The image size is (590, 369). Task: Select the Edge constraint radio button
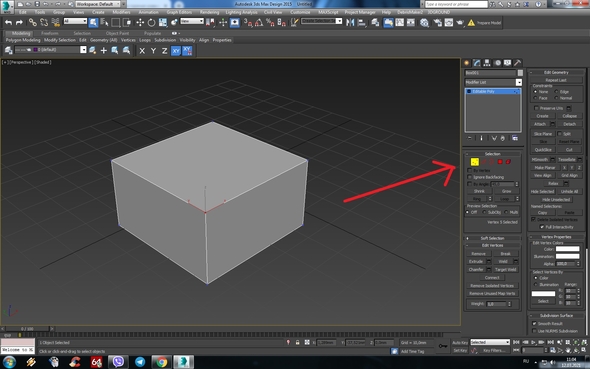[556, 91]
